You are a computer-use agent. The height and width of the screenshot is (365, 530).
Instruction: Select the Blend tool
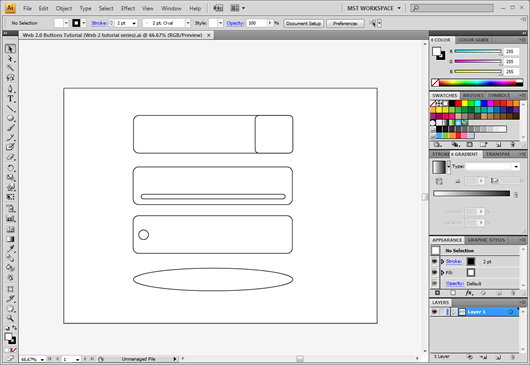pyautogui.click(x=10, y=259)
